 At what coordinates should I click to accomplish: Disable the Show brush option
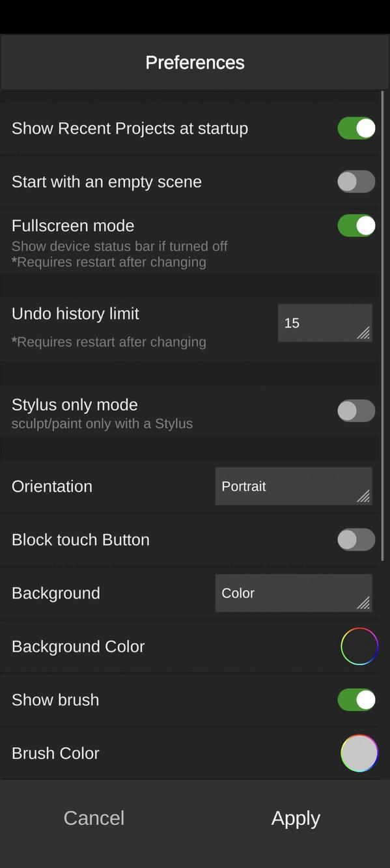click(x=356, y=699)
